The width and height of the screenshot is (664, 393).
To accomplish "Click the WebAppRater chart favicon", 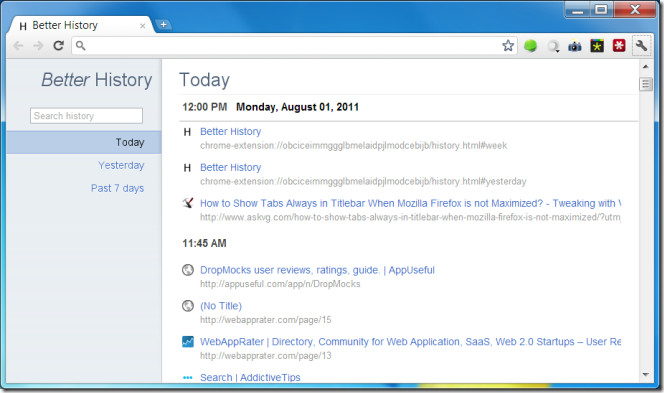I will pos(188,341).
